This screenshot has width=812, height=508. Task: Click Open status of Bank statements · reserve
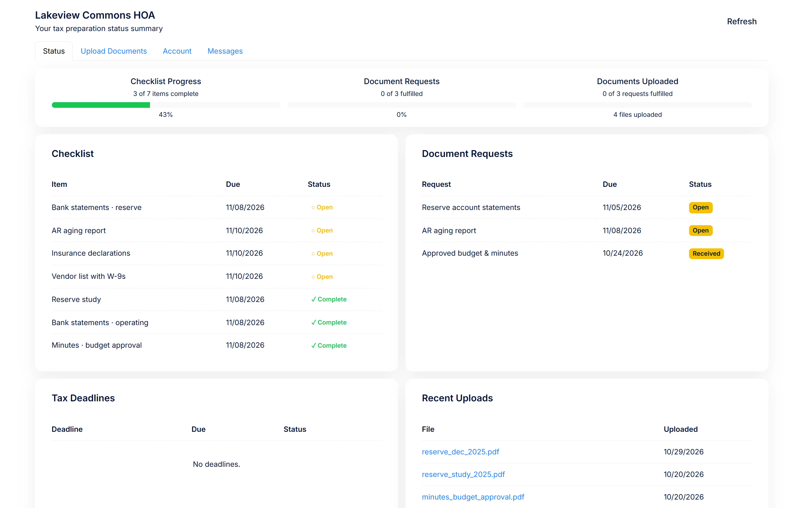click(x=322, y=207)
